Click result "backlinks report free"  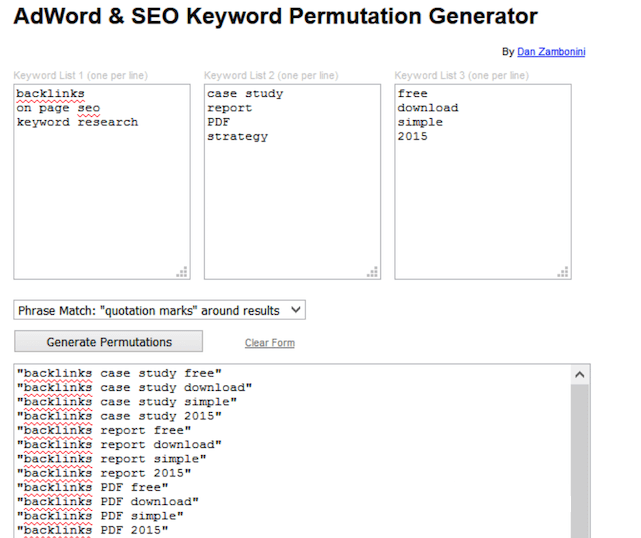pos(104,430)
